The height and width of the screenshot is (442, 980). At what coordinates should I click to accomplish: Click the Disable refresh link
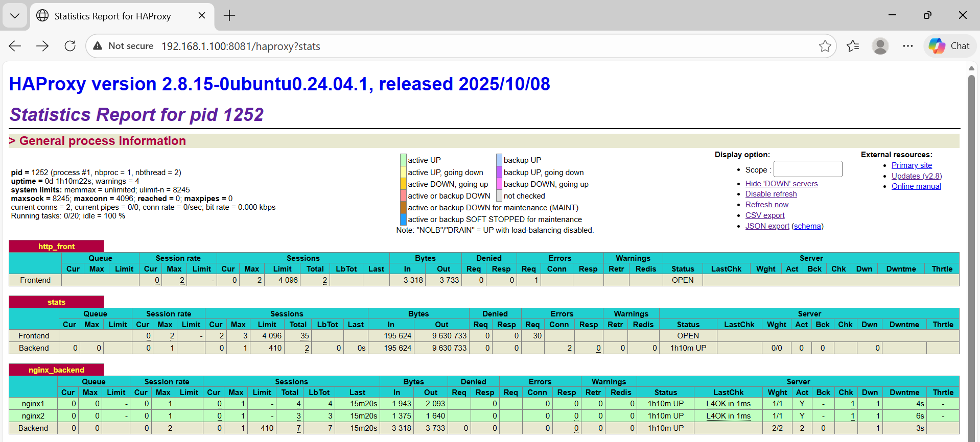pos(771,194)
